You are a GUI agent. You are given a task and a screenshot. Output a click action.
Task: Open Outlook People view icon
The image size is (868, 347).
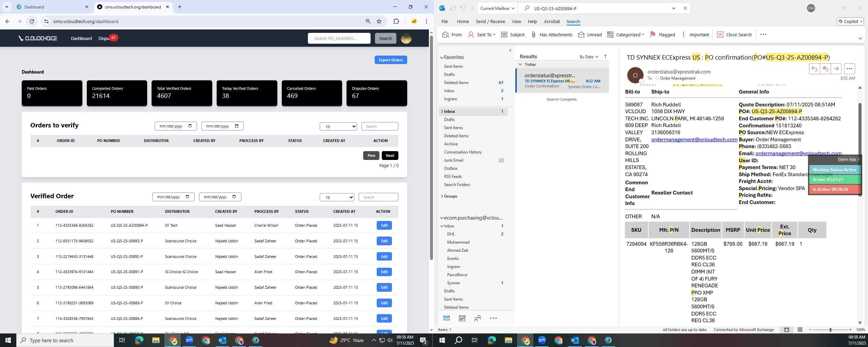coord(477,318)
